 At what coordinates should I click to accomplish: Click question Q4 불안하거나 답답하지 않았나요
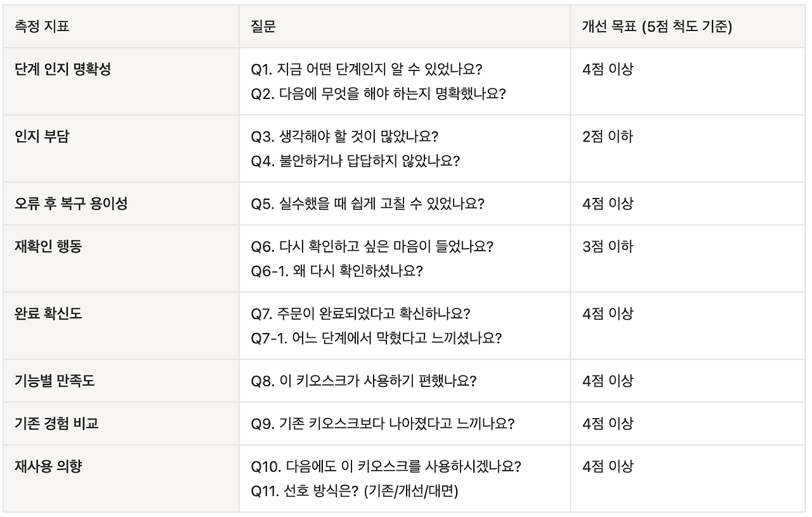[355, 161]
